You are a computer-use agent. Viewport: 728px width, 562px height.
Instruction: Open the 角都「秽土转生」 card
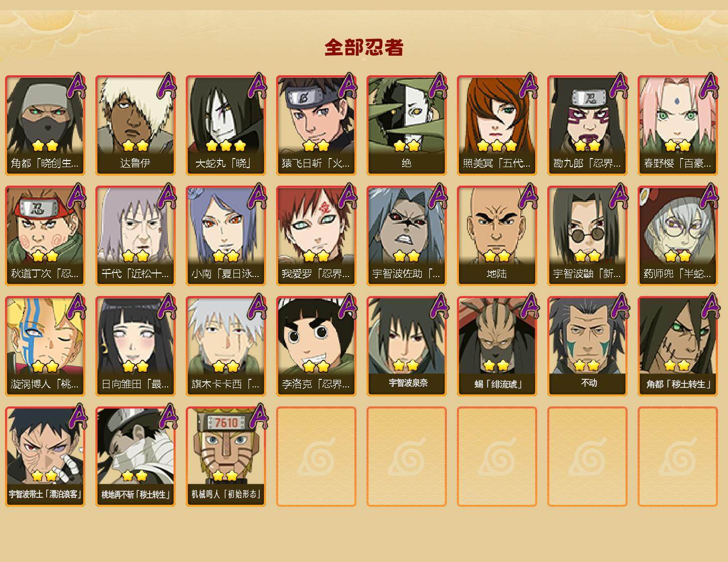click(678, 346)
